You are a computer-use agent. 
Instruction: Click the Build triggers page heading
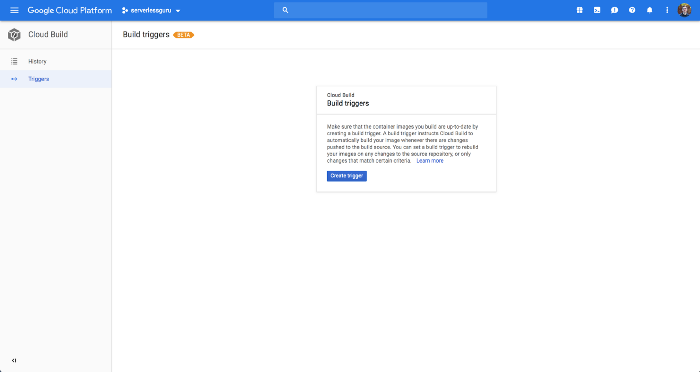coord(146,34)
